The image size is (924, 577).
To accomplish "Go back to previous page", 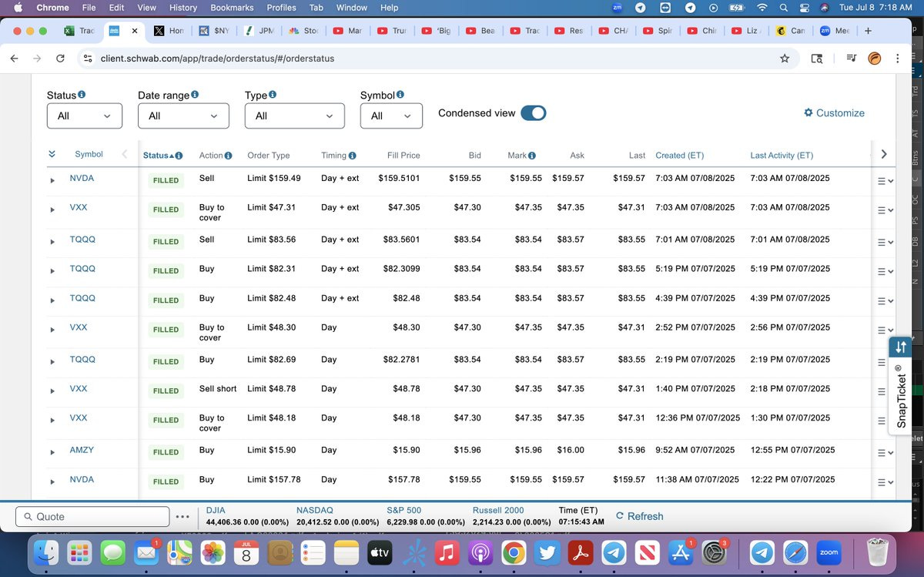I will (x=14, y=58).
